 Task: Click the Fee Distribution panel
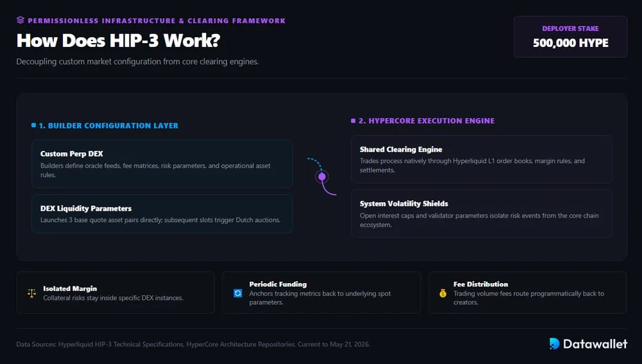(528, 293)
